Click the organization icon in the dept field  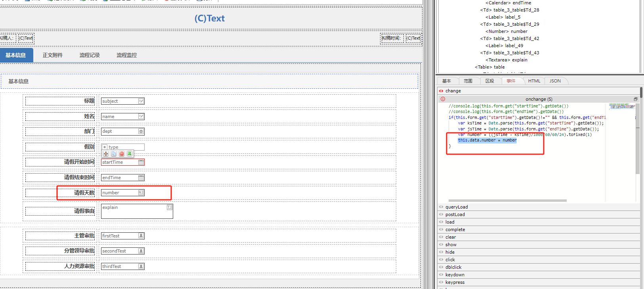pyautogui.click(x=141, y=132)
